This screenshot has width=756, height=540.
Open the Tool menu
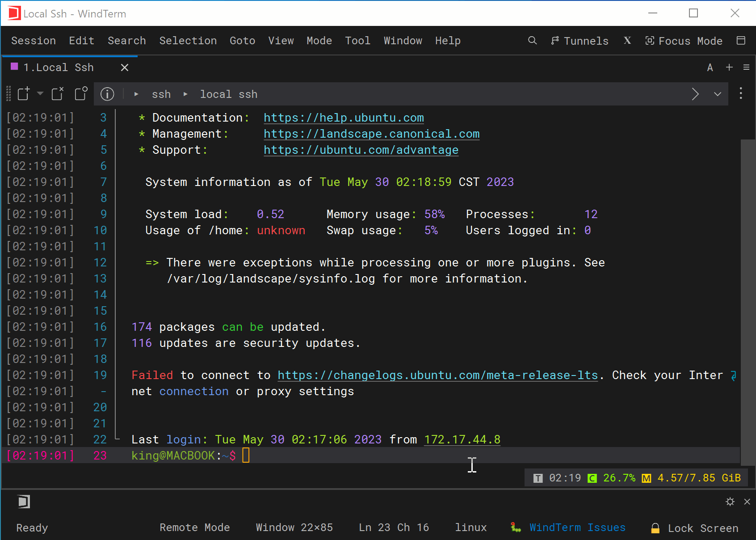click(x=358, y=41)
